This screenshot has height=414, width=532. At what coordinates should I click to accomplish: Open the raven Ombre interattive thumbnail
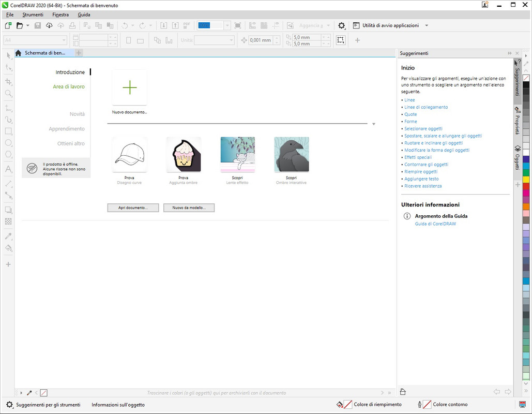coord(292,155)
